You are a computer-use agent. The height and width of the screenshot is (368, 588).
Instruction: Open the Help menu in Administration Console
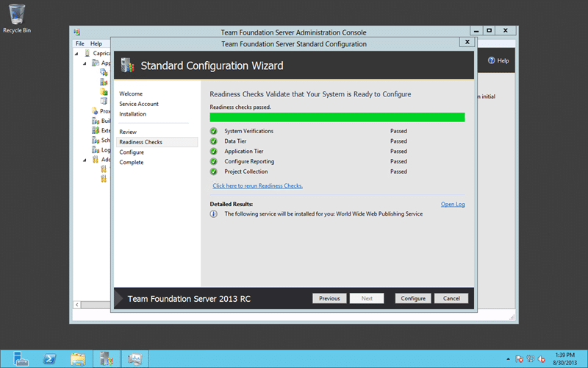(x=96, y=43)
